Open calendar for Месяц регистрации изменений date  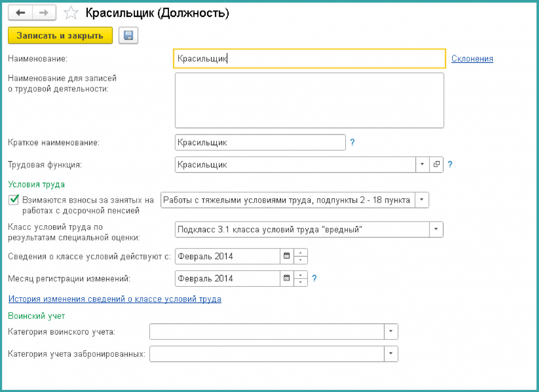coord(287,278)
